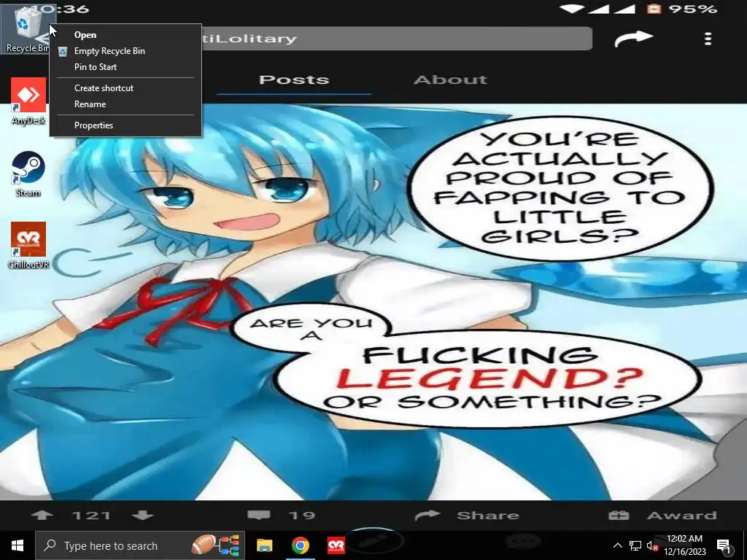The image size is (747, 560).
Task: Show hidden system tray icons
Action: click(617, 545)
